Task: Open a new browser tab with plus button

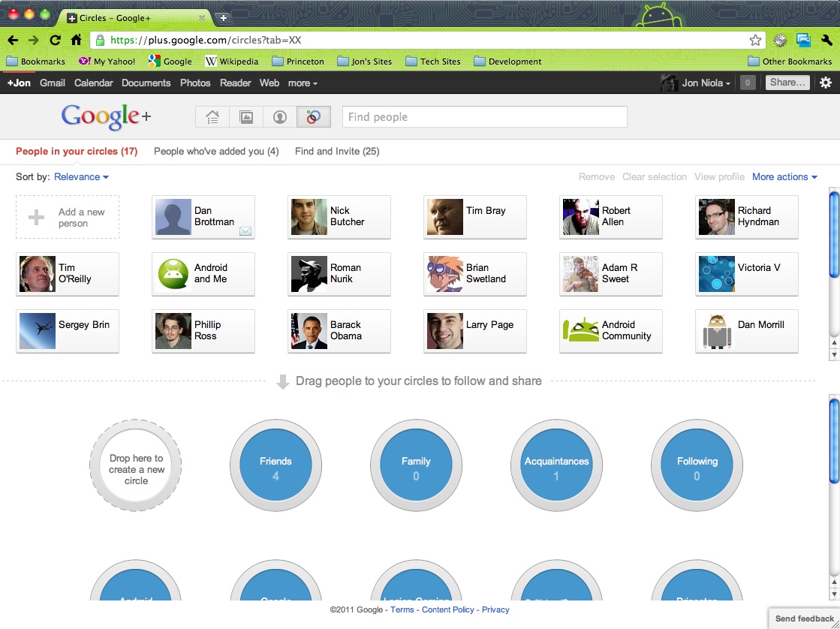Action: 224,18
